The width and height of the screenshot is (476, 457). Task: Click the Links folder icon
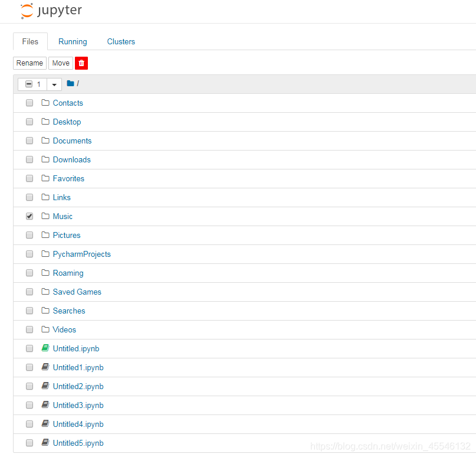coord(45,197)
